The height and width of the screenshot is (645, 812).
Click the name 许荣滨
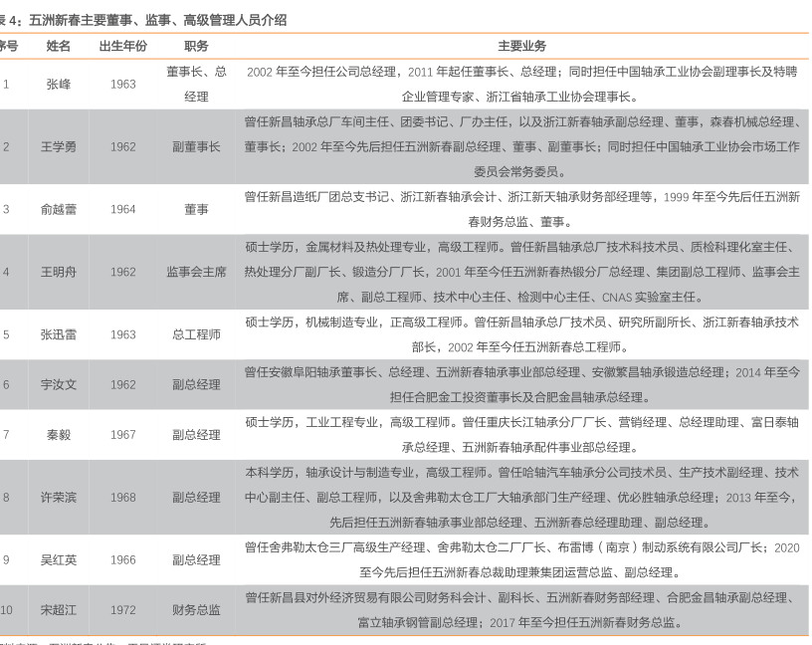[x=59, y=497]
